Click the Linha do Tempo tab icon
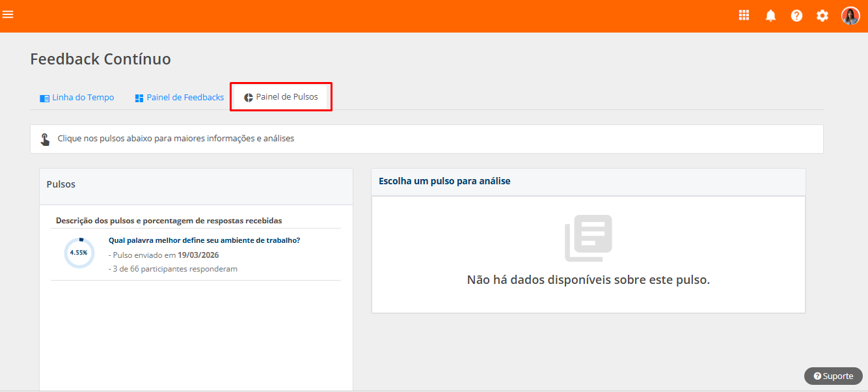Viewport: 868px width, 392px height. pyautogui.click(x=44, y=98)
